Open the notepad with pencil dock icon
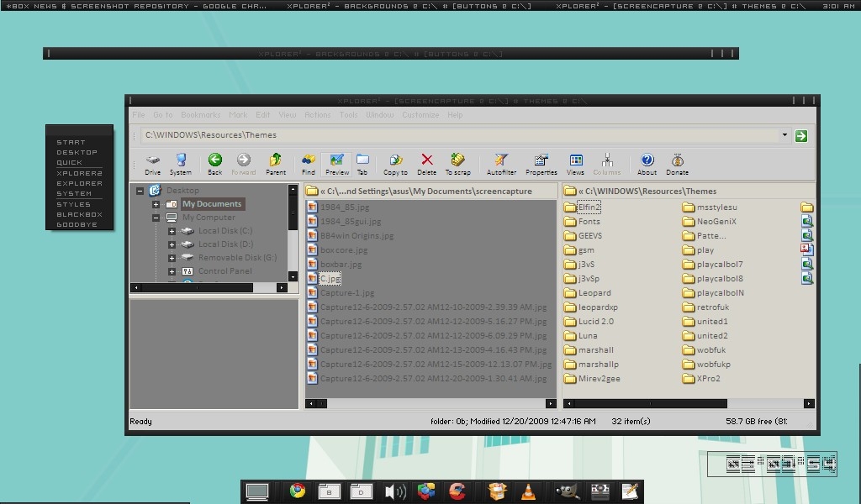 (629, 491)
